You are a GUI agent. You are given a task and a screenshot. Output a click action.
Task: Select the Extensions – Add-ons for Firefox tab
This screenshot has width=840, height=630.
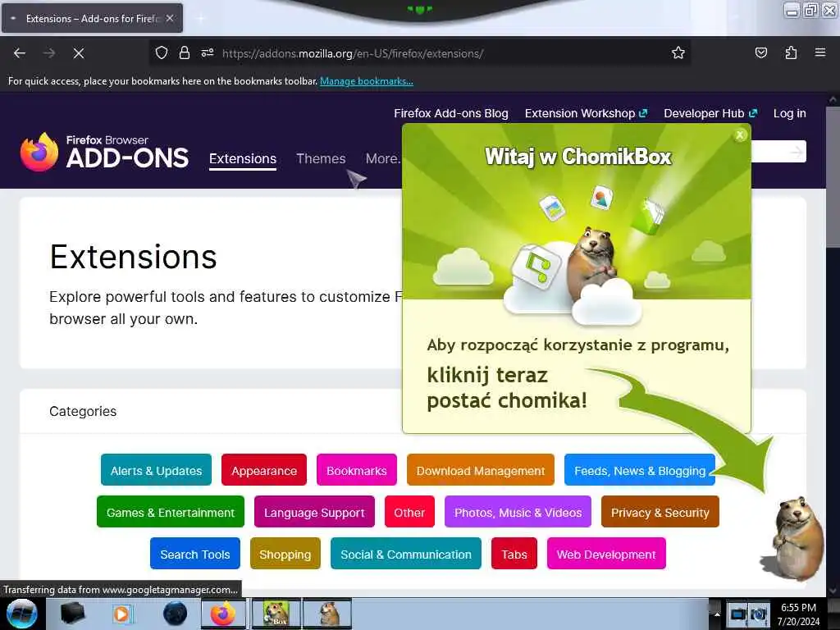click(x=93, y=18)
